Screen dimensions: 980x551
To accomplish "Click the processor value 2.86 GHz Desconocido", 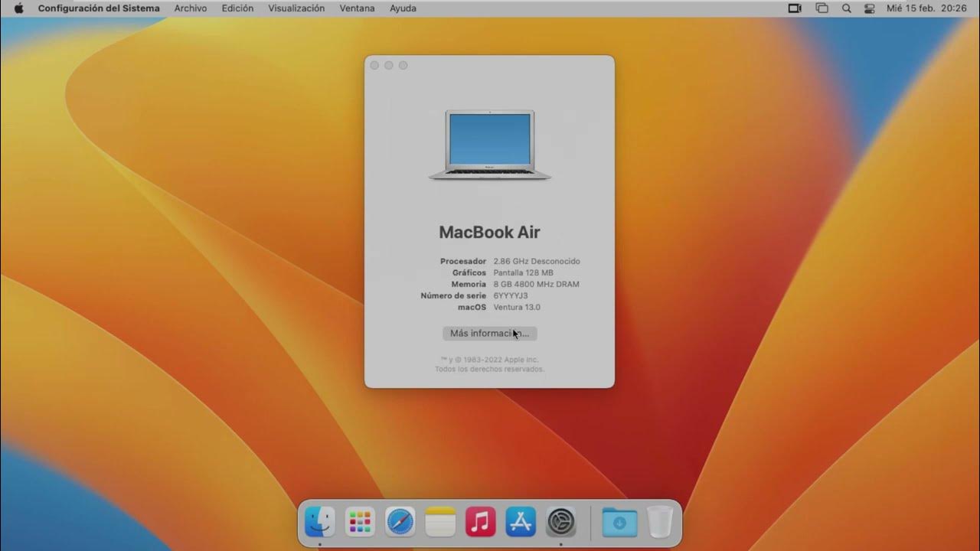I will pos(537,261).
